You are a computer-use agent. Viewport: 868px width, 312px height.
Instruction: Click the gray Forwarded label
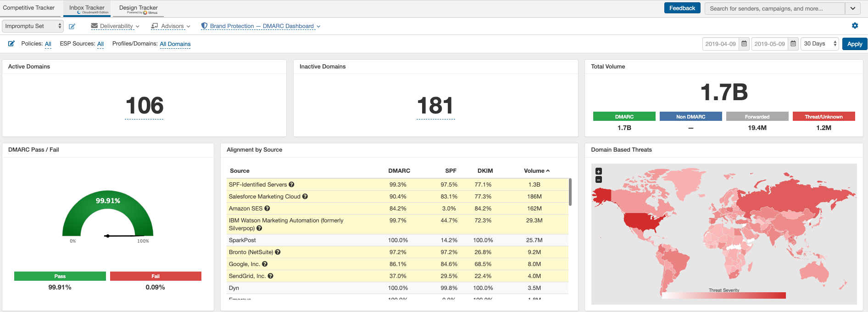pyautogui.click(x=757, y=117)
